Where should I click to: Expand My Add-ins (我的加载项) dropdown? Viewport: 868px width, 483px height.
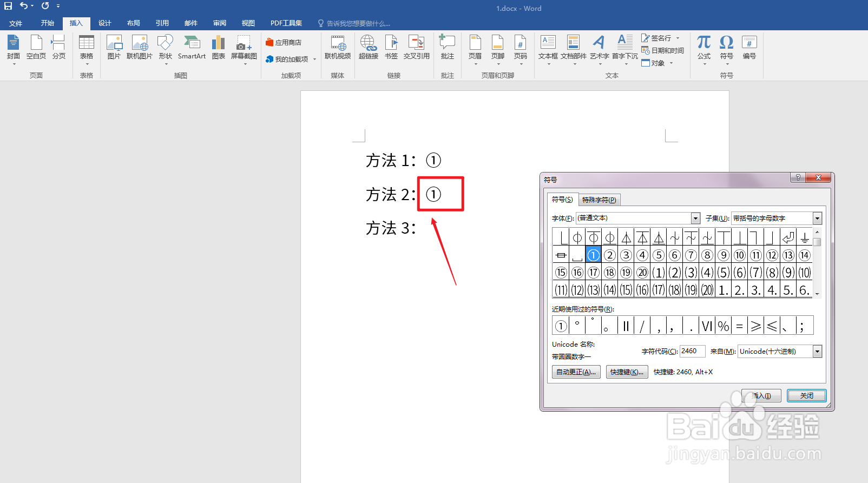click(314, 59)
